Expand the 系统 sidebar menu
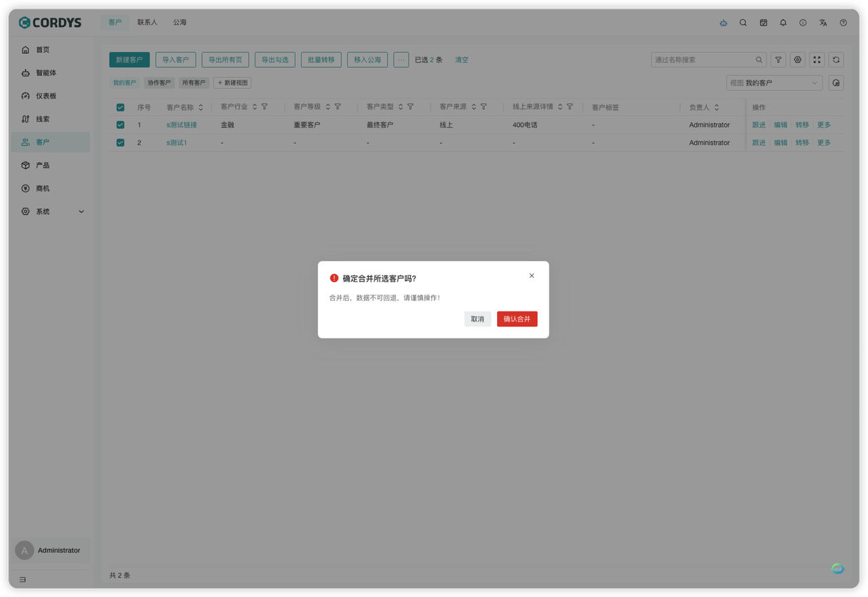 pyautogui.click(x=51, y=212)
